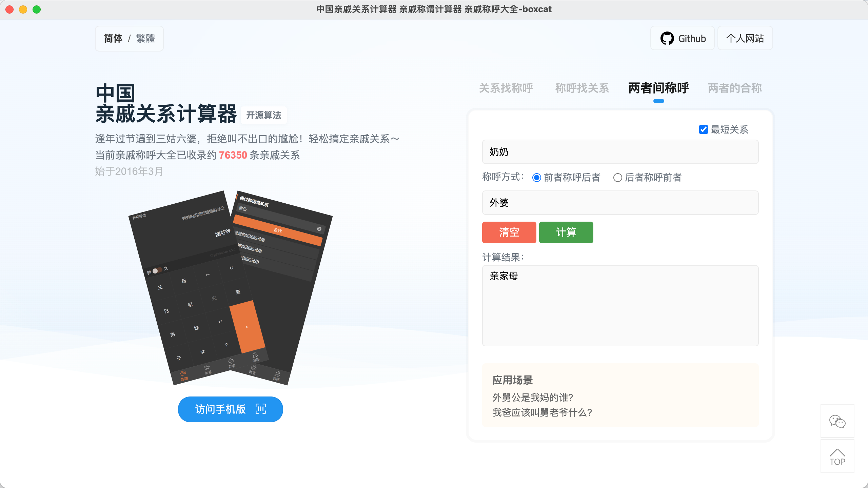Jump back to top with TOP arrow
Screen dimensions: 868x488
tap(837, 456)
